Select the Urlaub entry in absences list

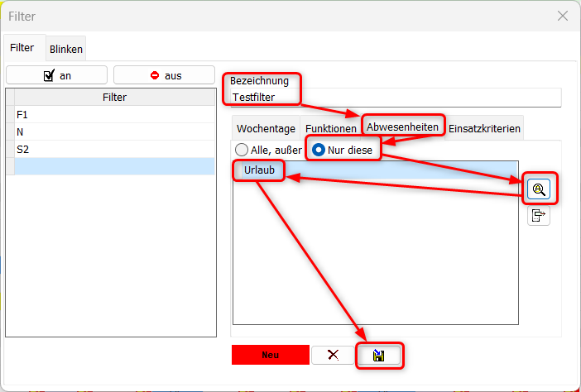[259, 170]
